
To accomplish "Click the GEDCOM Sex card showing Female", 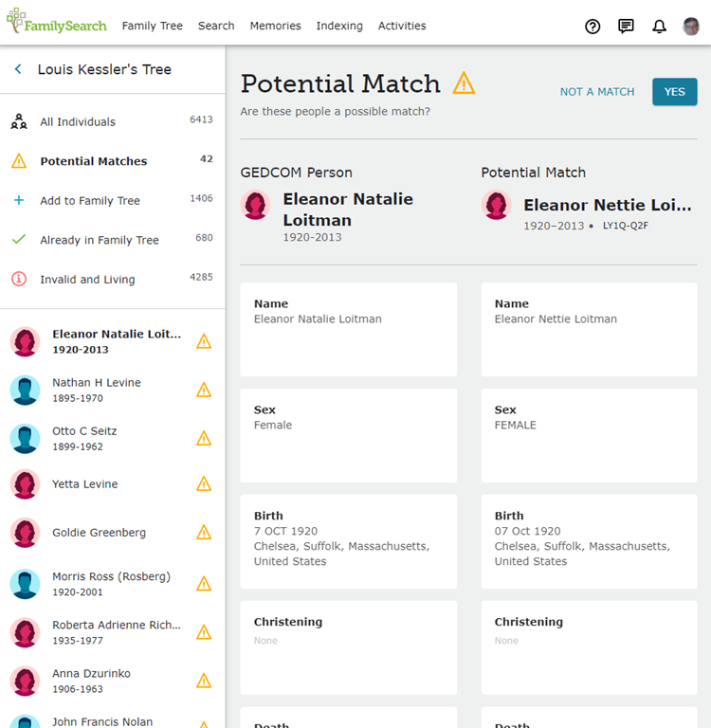I will point(348,435).
